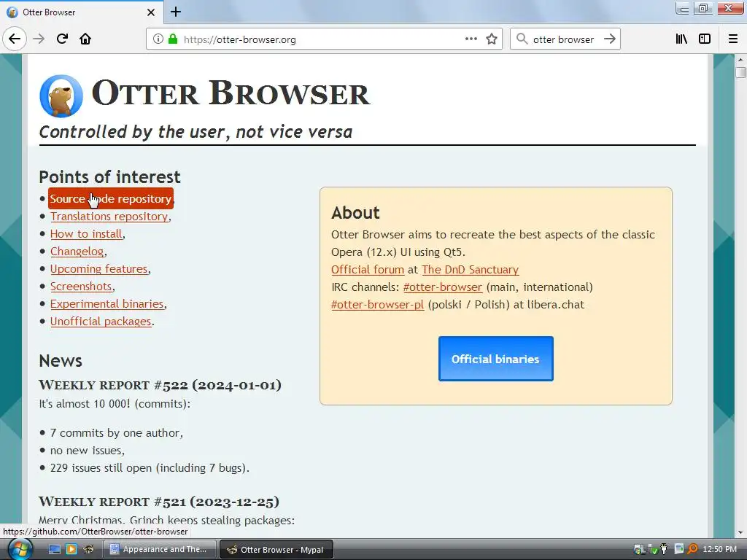Viewport: 747px width, 560px height.
Task: Click the vertical scrollbar thumb
Action: pyautogui.click(x=740, y=72)
